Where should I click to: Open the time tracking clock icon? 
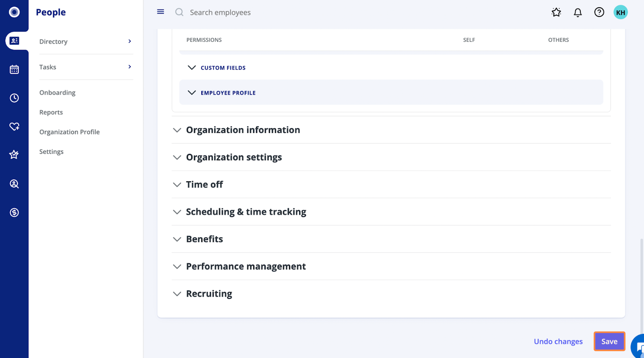tap(14, 98)
